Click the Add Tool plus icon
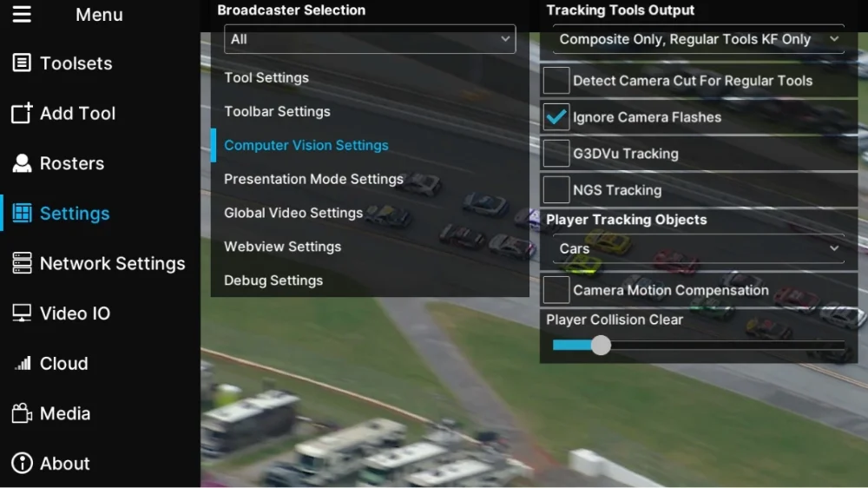 click(22, 113)
